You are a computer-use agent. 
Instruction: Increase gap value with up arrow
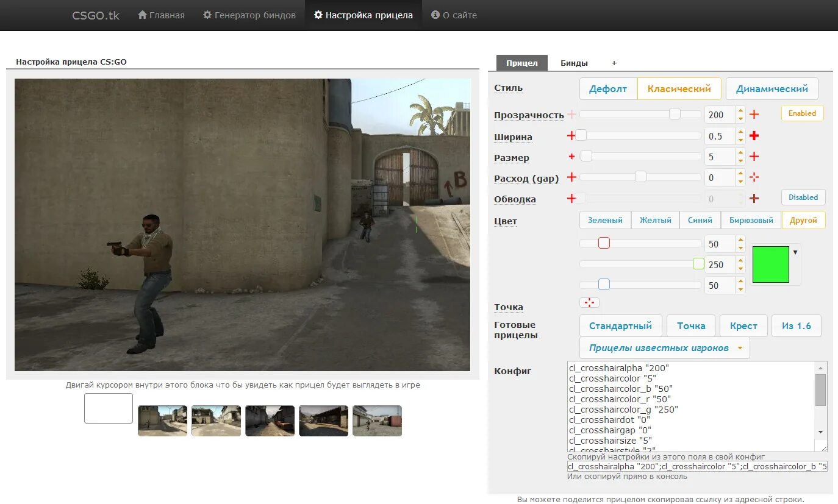740,174
